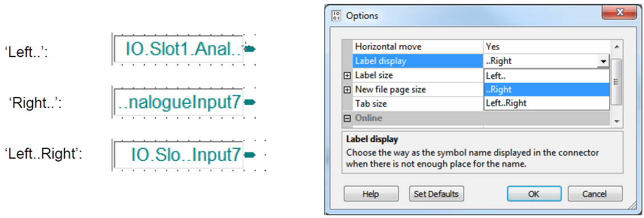Select the Tab size property row

[x=418, y=103]
